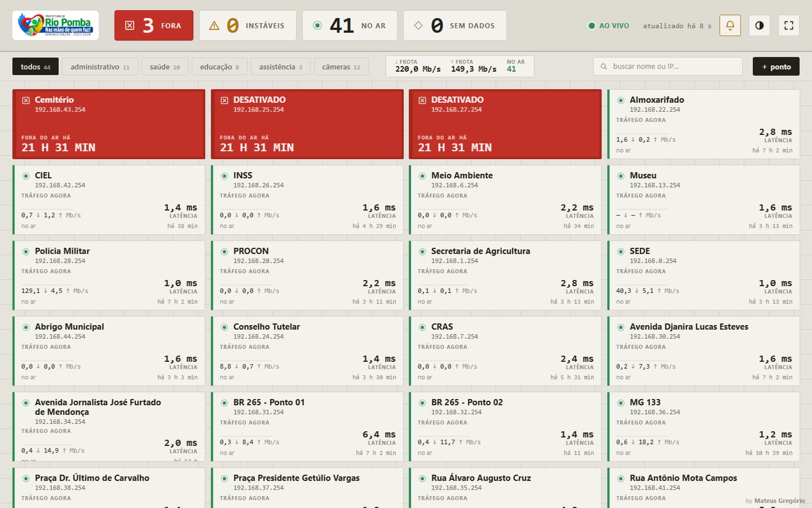812x508 pixels.
Task: Click the status icon beside Polícia Militar
Action: pos(26,252)
